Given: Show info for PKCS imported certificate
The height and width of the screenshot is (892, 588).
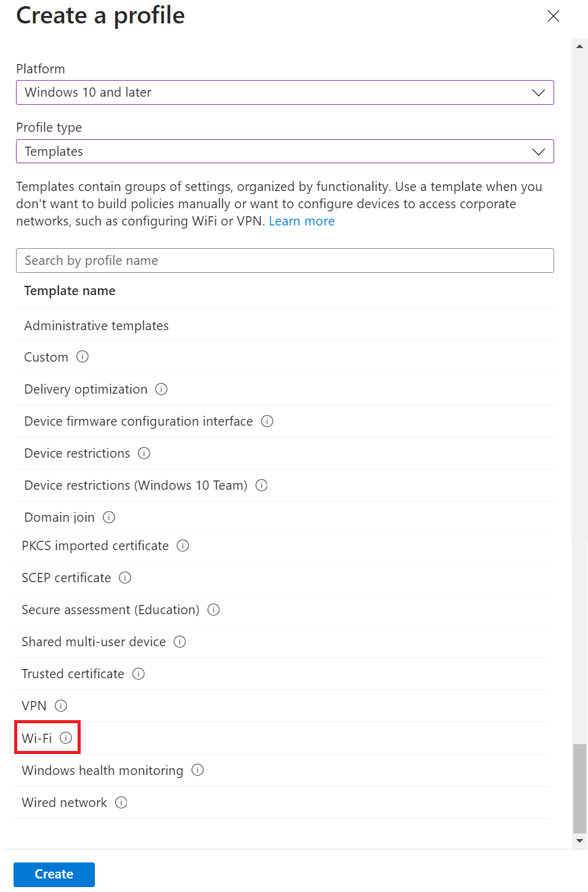Looking at the screenshot, I should click(183, 545).
